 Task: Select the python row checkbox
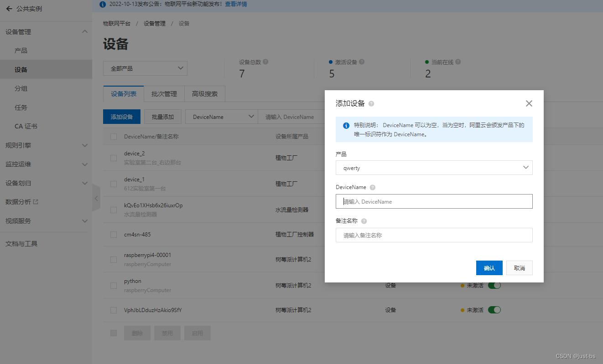(114, 286)
